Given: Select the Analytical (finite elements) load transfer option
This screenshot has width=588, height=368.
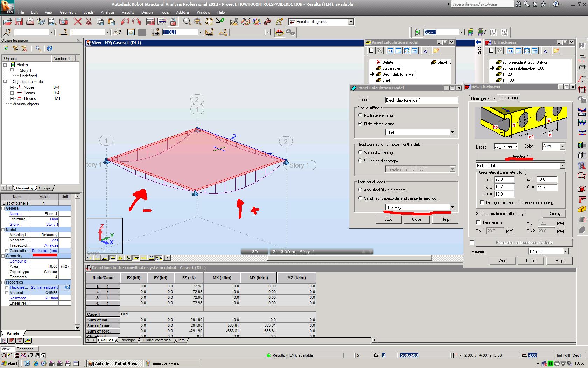Looking at the screenshot, I should [360, 190].
